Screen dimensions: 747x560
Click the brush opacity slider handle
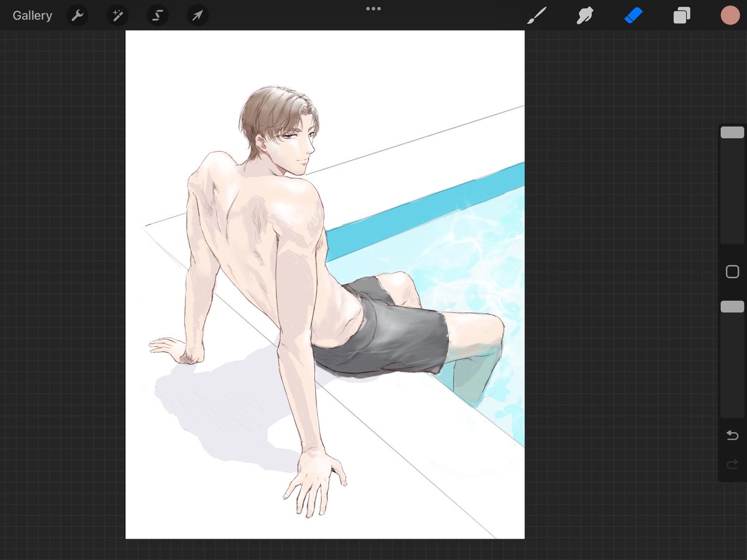pos(732,307)
